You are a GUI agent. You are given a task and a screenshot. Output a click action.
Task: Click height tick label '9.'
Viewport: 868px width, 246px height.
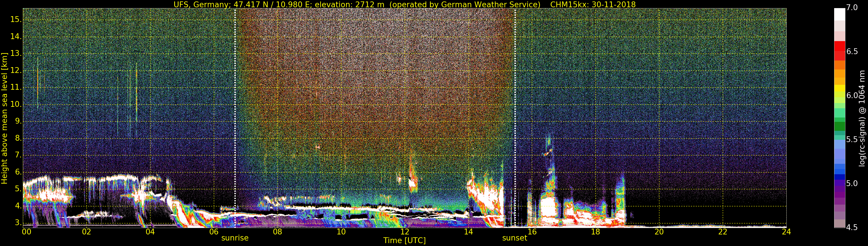click(x=18, y=121)
